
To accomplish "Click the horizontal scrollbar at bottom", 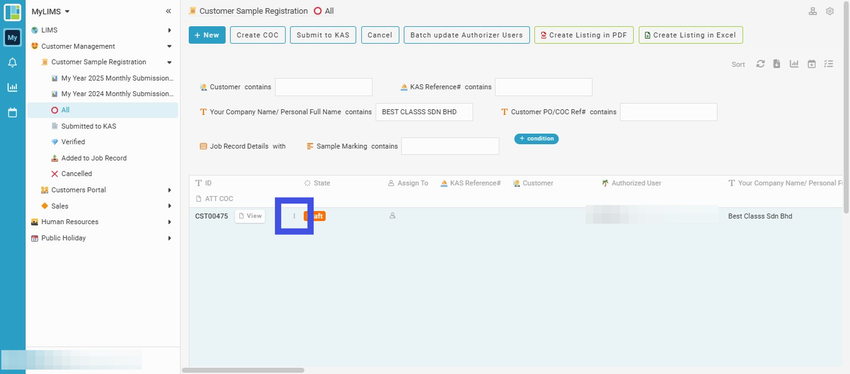I will click(x=243, y=370).
